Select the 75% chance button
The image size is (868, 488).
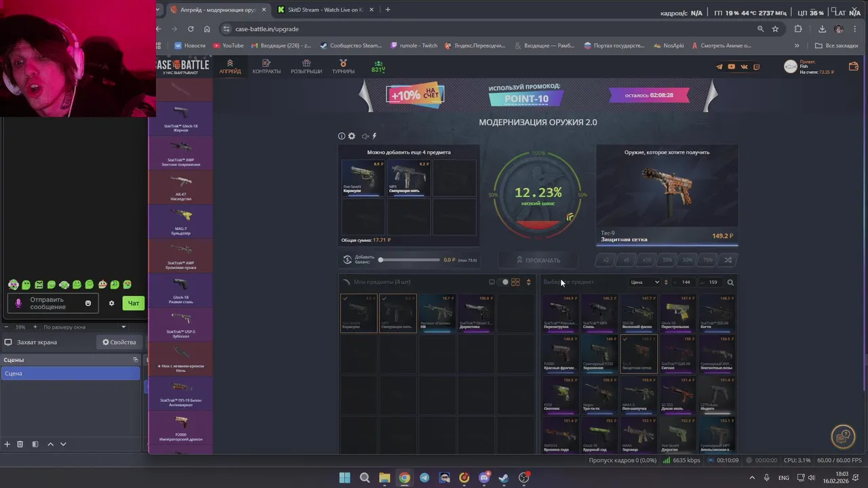tap(708, 260)
